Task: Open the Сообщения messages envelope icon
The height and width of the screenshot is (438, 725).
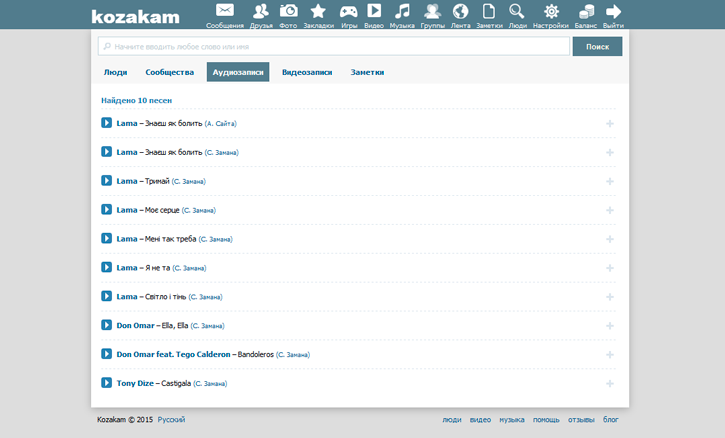Action: pos(225,12)
